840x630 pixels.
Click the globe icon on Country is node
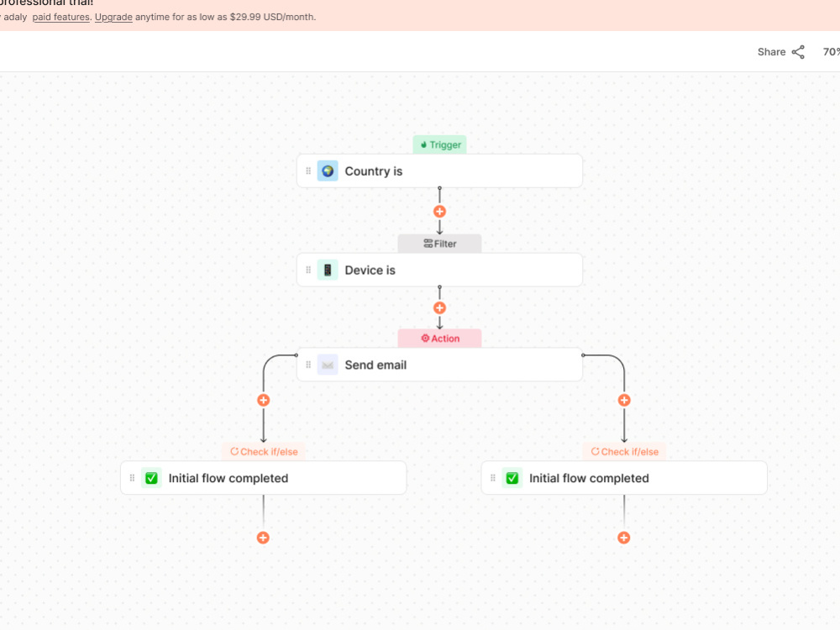328,171
